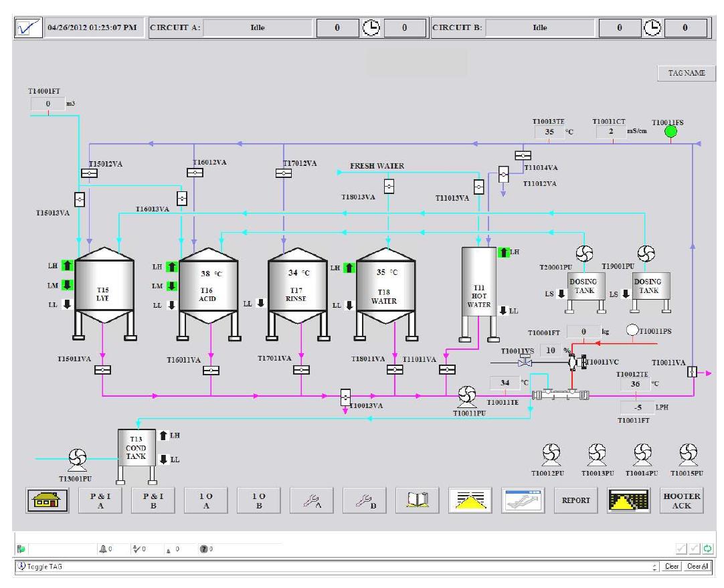The image size is (724, 588).
Task: Select pump T10013PU
Action: [x=597, y=455]
